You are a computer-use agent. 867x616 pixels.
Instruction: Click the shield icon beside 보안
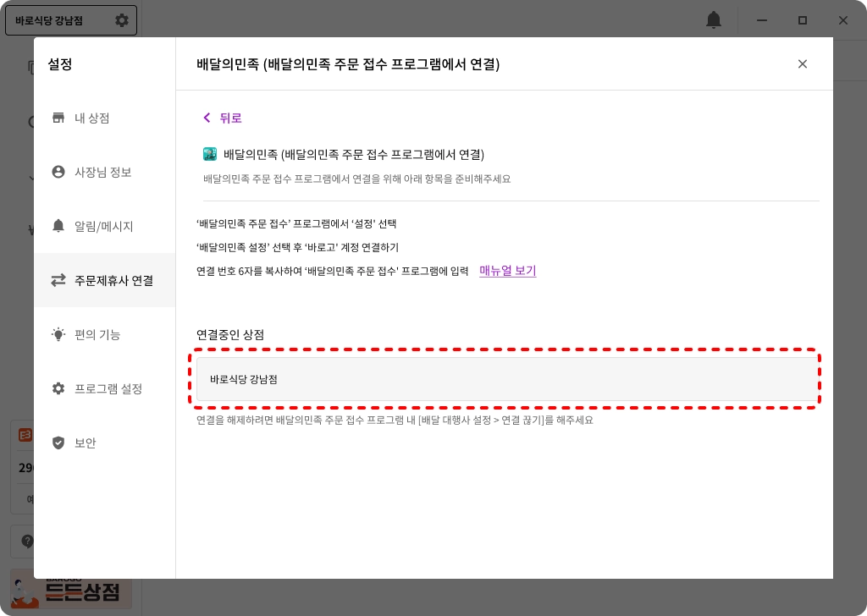(x=58, y=443)
